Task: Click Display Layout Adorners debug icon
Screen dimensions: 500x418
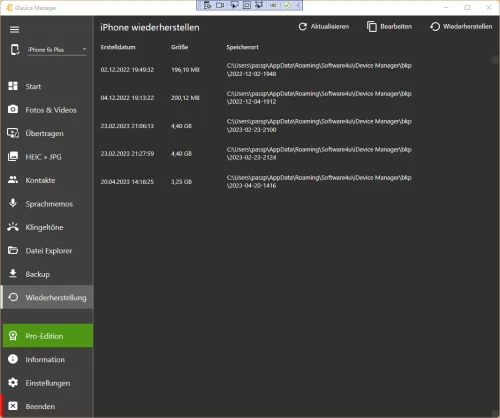Action: [247, 5]
